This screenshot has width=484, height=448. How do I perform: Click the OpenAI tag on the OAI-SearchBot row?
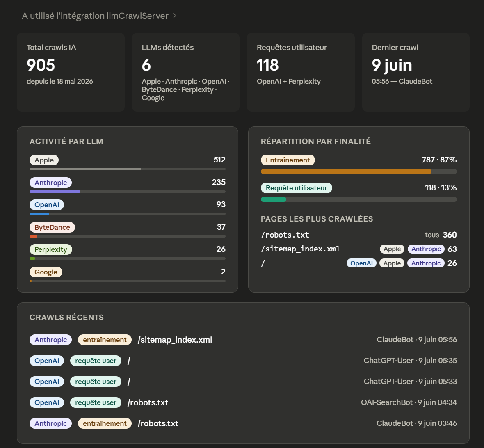coord(47,402)
